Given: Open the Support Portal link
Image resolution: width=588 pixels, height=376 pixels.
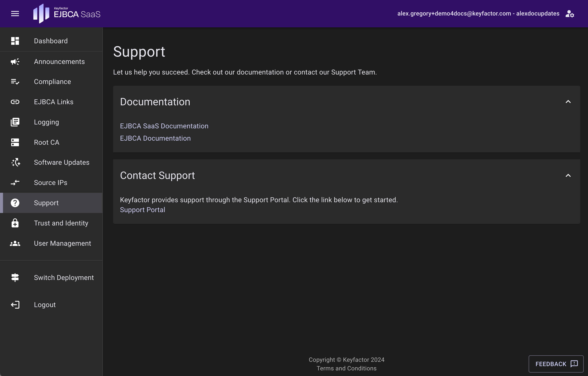Looking at the screenshot, I should [142, 210].
